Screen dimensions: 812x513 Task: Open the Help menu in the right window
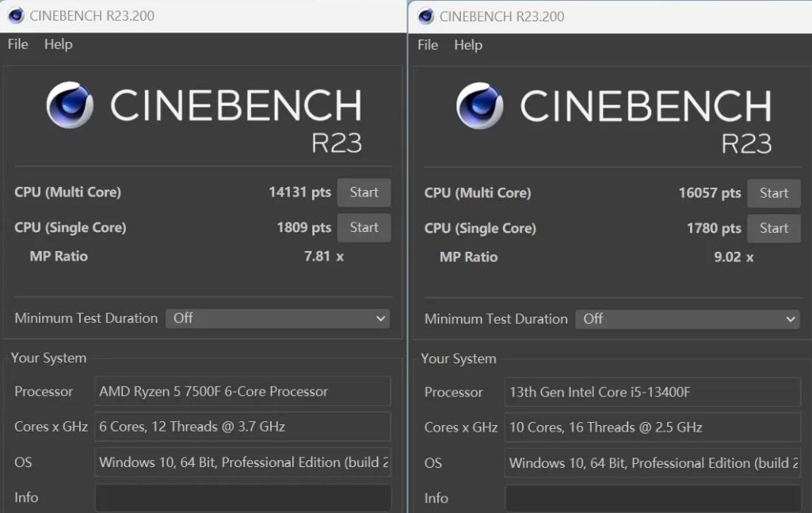pos(468,45)
